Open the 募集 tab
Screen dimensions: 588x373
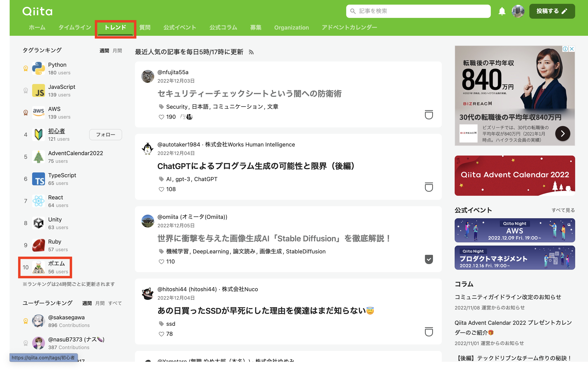tap(256, 27)
